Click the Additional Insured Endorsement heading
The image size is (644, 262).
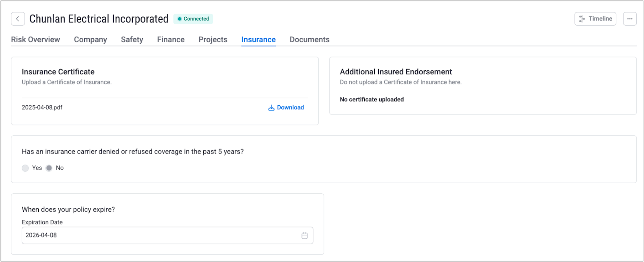click(396, 72)
